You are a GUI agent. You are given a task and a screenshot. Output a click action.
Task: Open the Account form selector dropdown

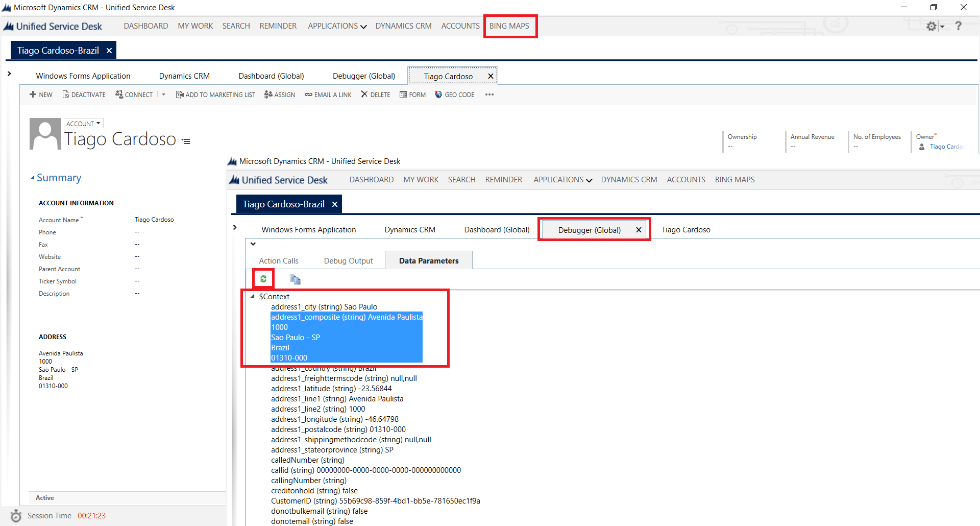point(83,124)
